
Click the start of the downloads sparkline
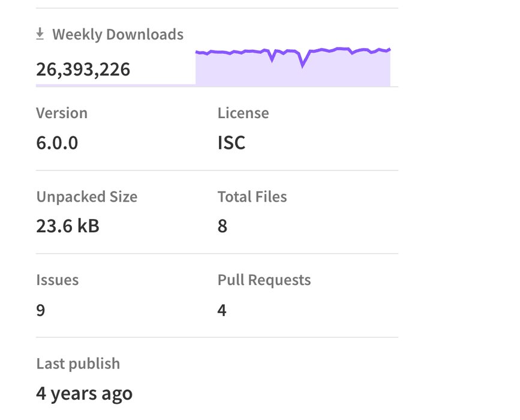pyautogui.click(x=197, y=53)
